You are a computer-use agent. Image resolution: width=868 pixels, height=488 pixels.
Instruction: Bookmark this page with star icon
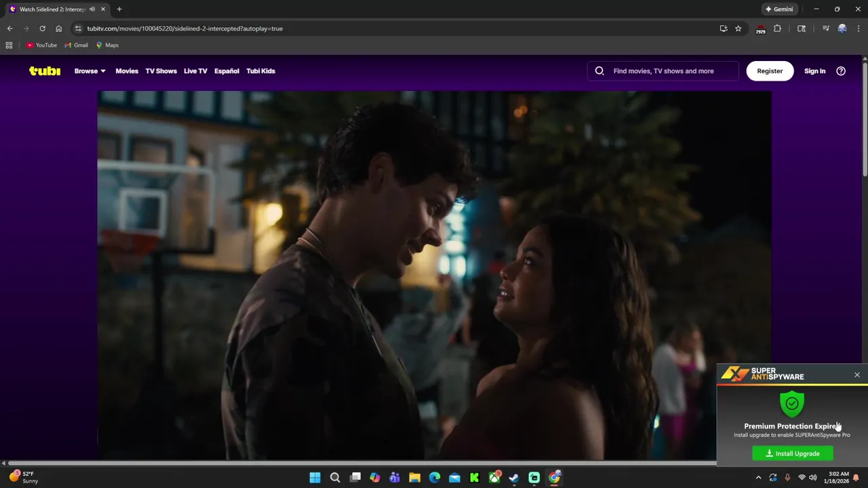point(738,28)
